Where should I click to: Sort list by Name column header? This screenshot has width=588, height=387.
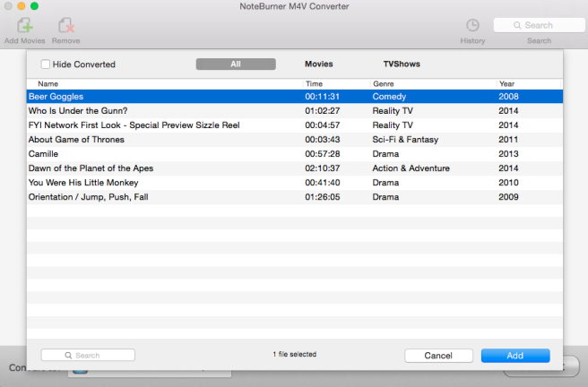48,83
